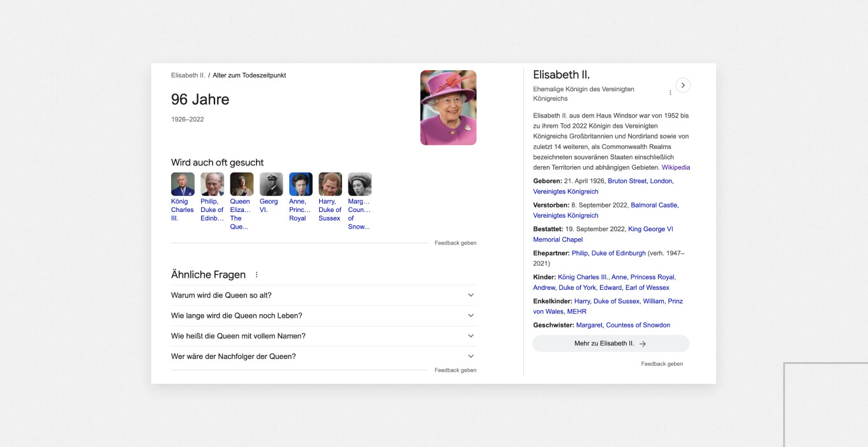The width and height of the screenshot is (868, 447).
Task: Click Alter zum Todeszeitpunkt breadcrumb
Action: (x=250, y=75)
